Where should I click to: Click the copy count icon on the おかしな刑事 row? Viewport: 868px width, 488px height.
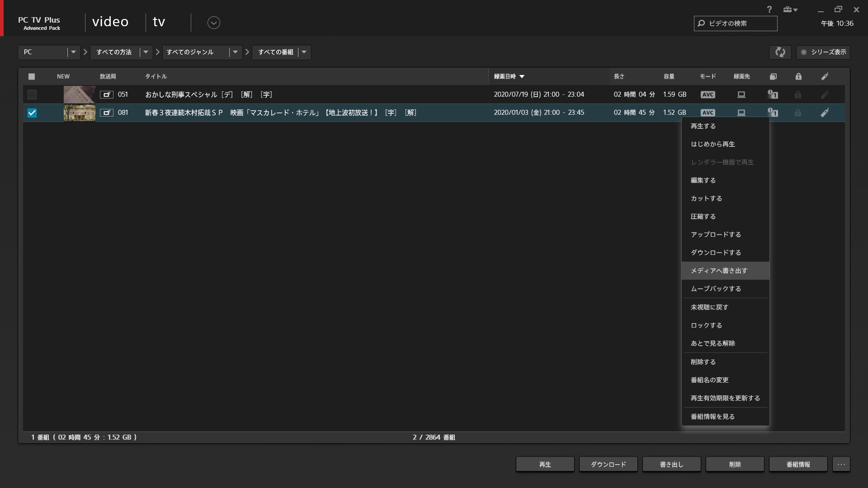click(x=773, y=94)
